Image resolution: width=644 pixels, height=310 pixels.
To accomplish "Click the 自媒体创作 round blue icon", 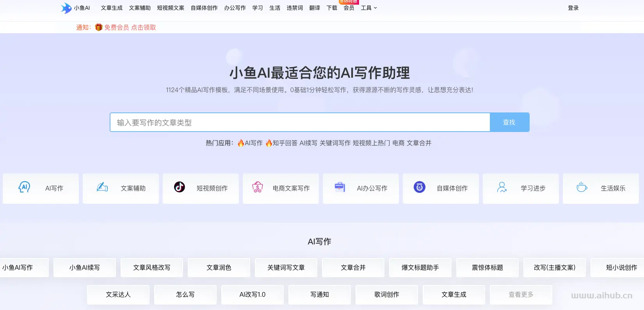I will pyautogui.click(x=420, y=187).
